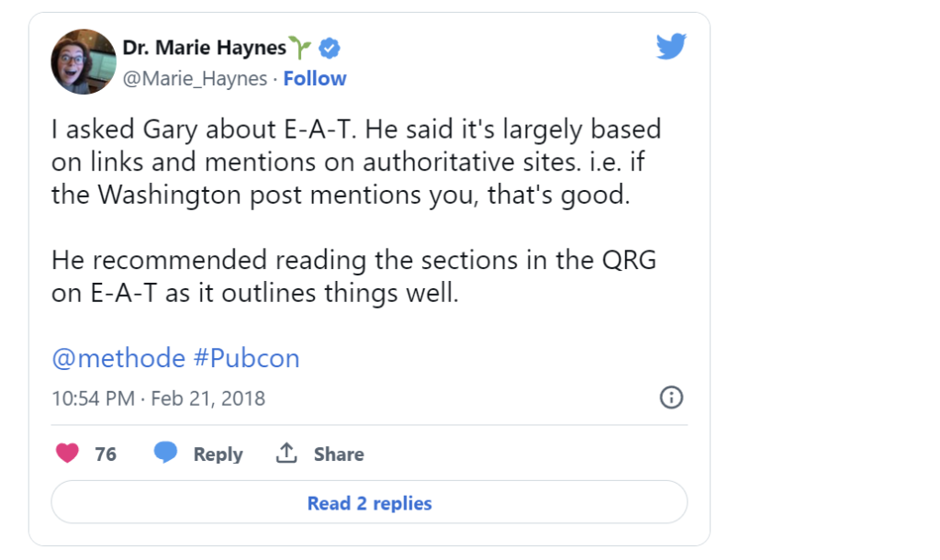Viewport: 940px width, 560px height.
Task: Click the Twitter bird logo
Action: [671, 47]
